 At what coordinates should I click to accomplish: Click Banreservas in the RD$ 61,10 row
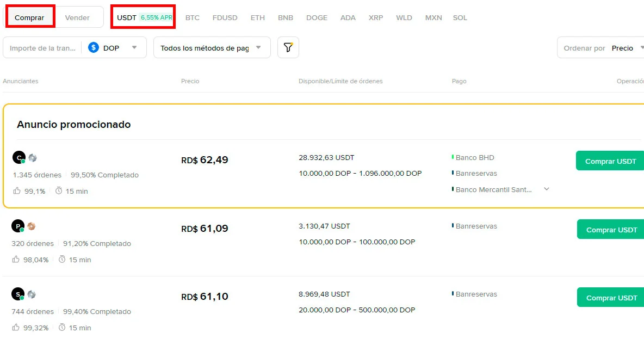(x=476, y=294)
